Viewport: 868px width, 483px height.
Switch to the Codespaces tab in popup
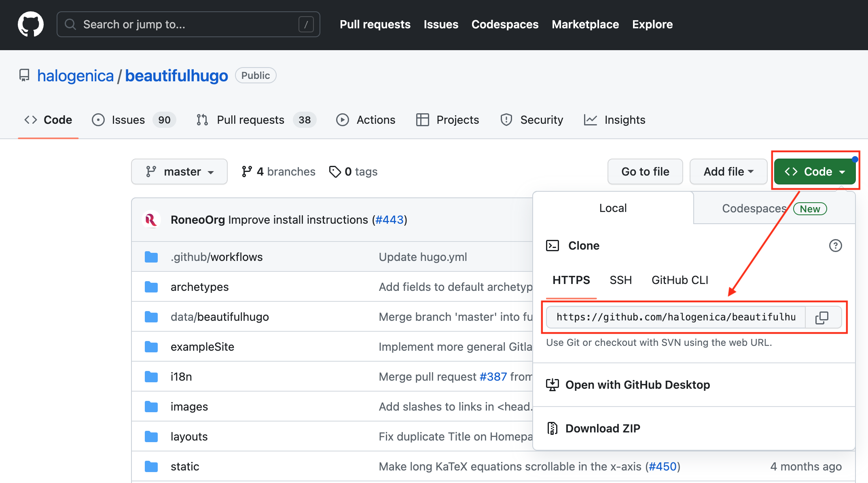click(775, 208)
